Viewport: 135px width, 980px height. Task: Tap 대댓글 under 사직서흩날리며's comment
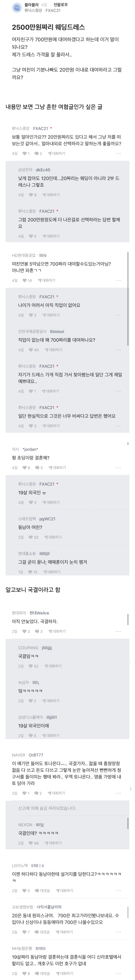pyautogui.click(x=45, y=932)
